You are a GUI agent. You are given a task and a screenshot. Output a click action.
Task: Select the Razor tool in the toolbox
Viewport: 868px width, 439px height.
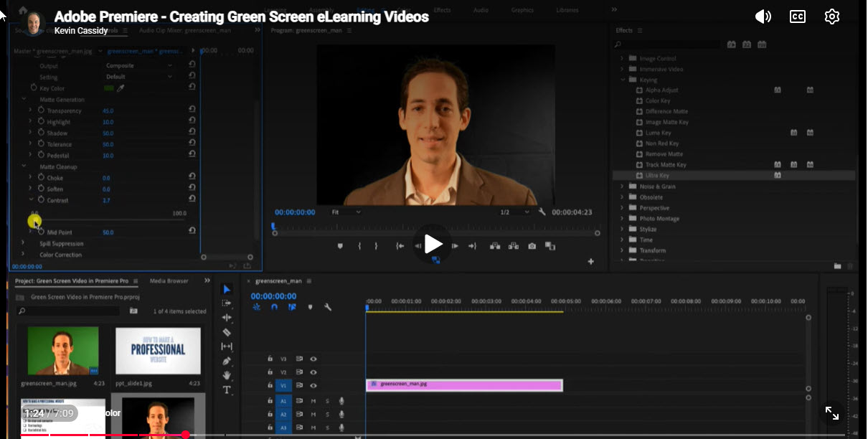pos(227,332)
